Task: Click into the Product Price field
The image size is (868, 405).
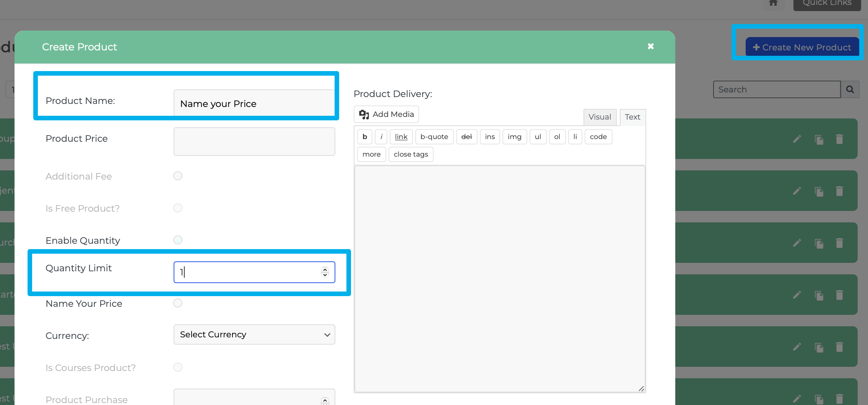Action: [x=254, y=142]
